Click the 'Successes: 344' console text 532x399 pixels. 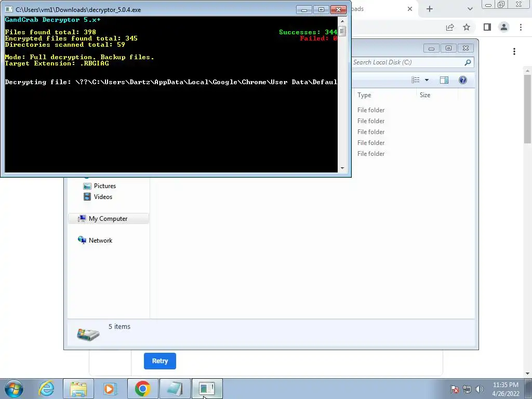pos(308,32)
